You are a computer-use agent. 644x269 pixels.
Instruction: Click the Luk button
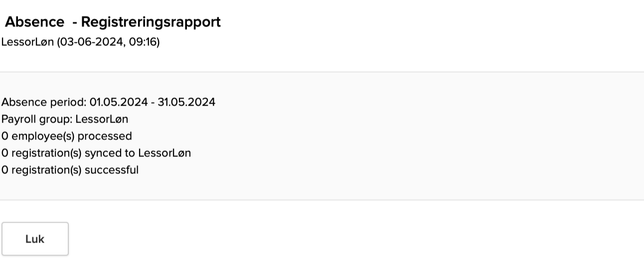pos(35,239)
